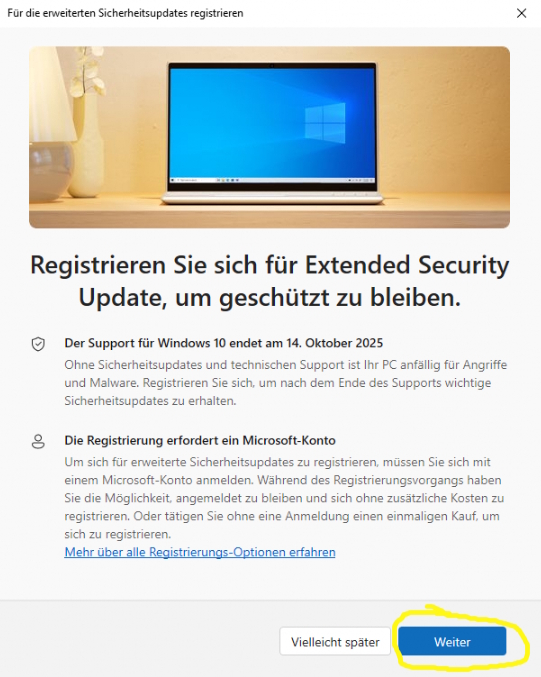Click the laptop webcam dot in image
This screenshot has width=541, height=677.
[272, 66]
